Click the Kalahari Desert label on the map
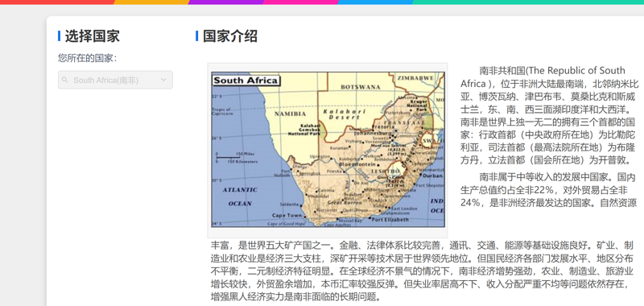The image size is (644, 306). 345,114
